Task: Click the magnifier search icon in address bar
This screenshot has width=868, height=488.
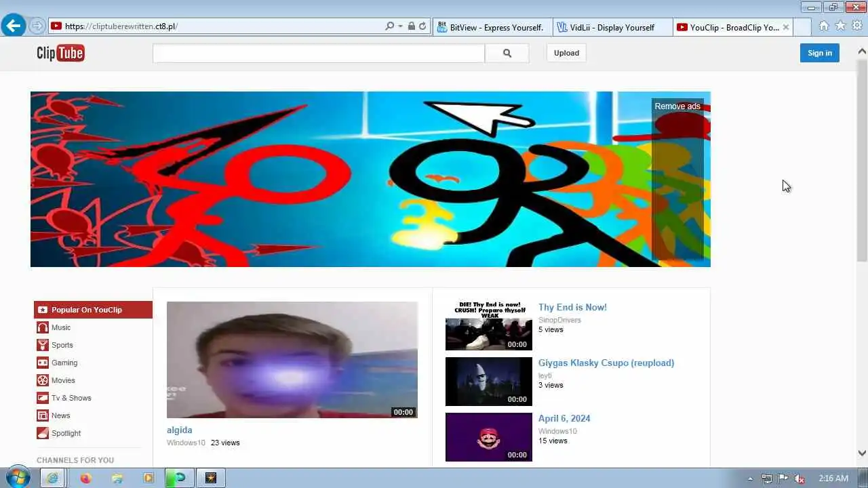Action: tap(389, 26)
